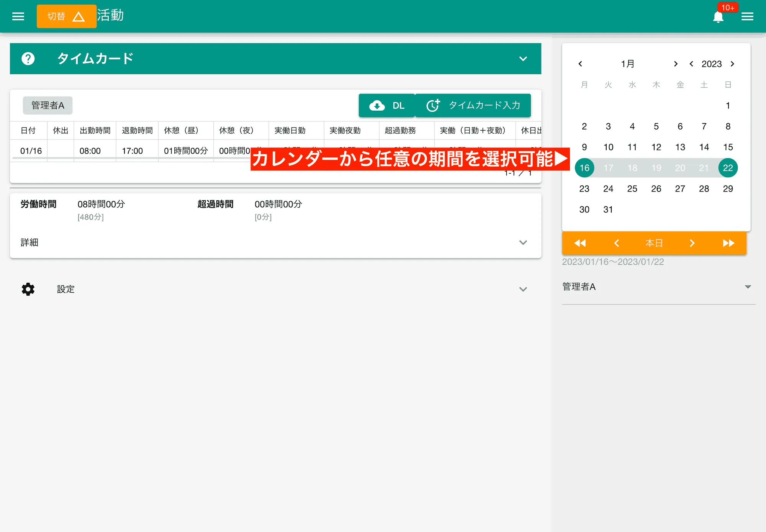Click the settings gear icon next to 設定

coord(28,289)
